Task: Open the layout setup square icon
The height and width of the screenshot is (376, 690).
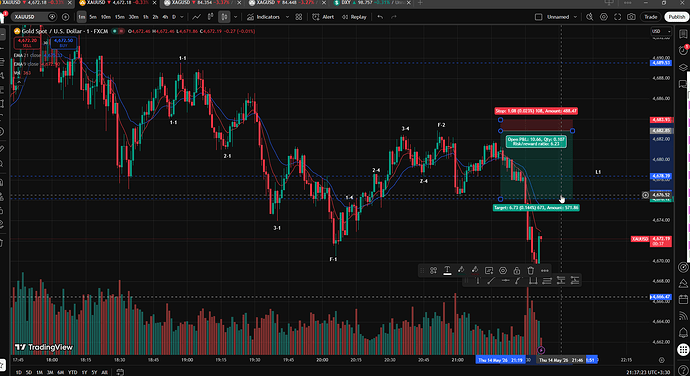Action: pyautogui.click(x=538, y=17)
